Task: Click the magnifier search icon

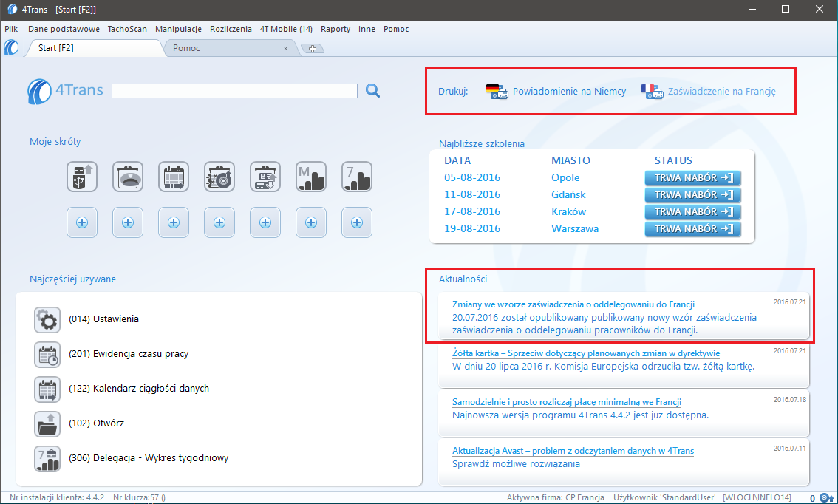Action: click(373, 91)
